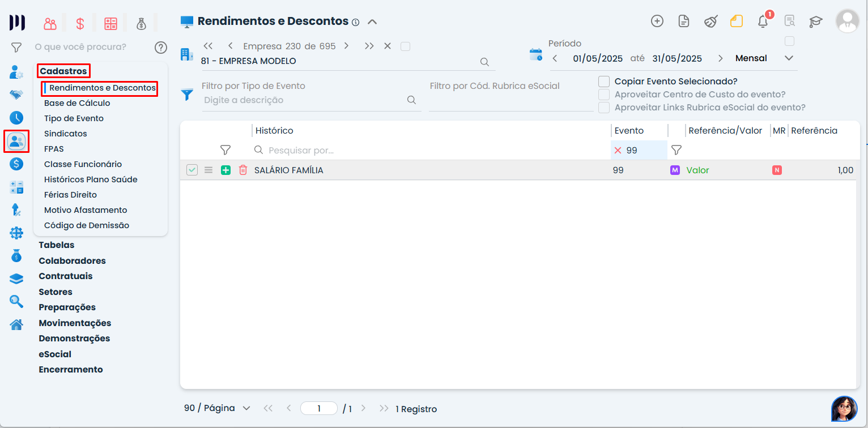The width and height of the screenshot is (868, 428).
Task: Open the Sindicatos menu entry
Action: 66,134
